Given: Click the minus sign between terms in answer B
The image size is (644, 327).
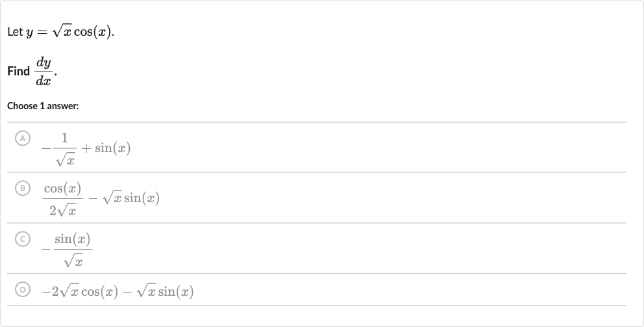Looking at the screenshot, I should (x=93, y=199).
